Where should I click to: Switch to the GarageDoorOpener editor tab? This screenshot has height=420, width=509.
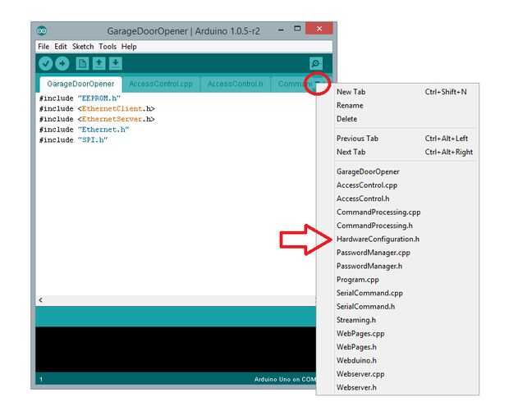[x=80, y=84]
